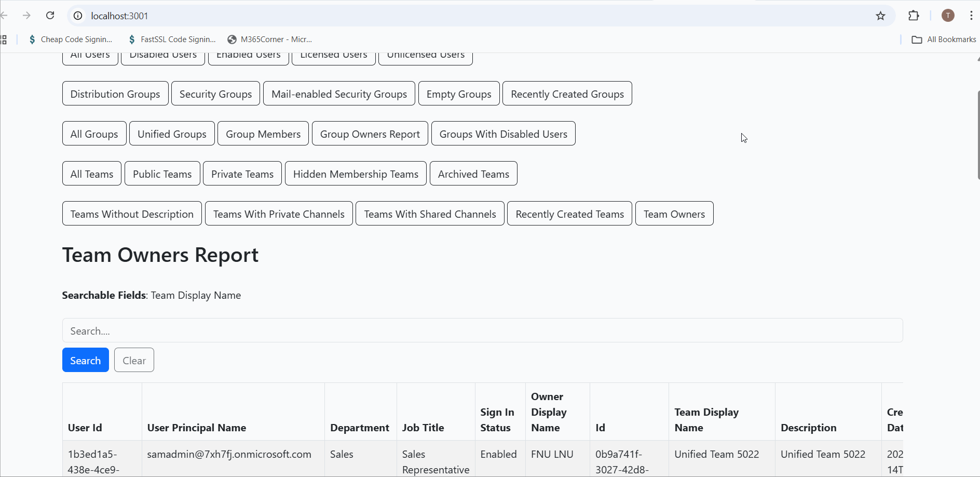The image size is (980, 477).
Task: Open the user profile avatar
Action: (948, 16)
